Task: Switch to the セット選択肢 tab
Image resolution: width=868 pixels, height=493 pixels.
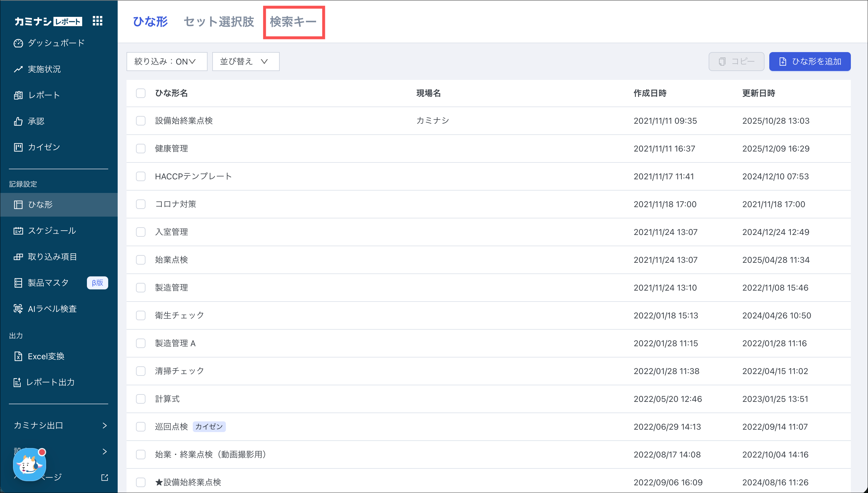Action: click(x=219, y=22)
